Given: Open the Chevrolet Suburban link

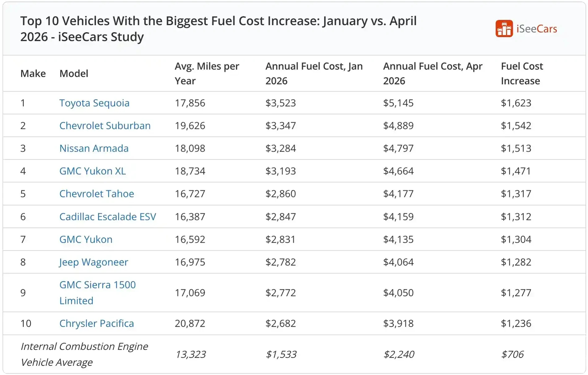Looking at the screenshot, I should 105,126.
